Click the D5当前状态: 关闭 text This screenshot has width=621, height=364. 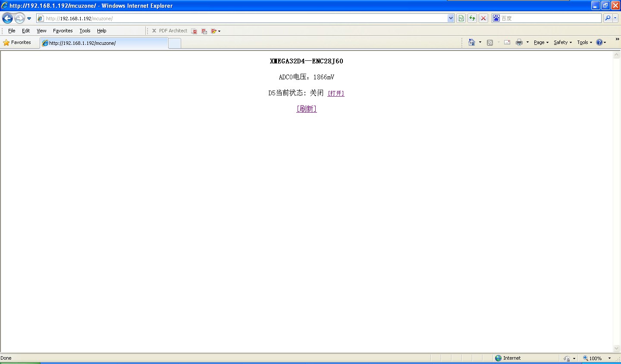pyautogui.click(x=296, y=93)
